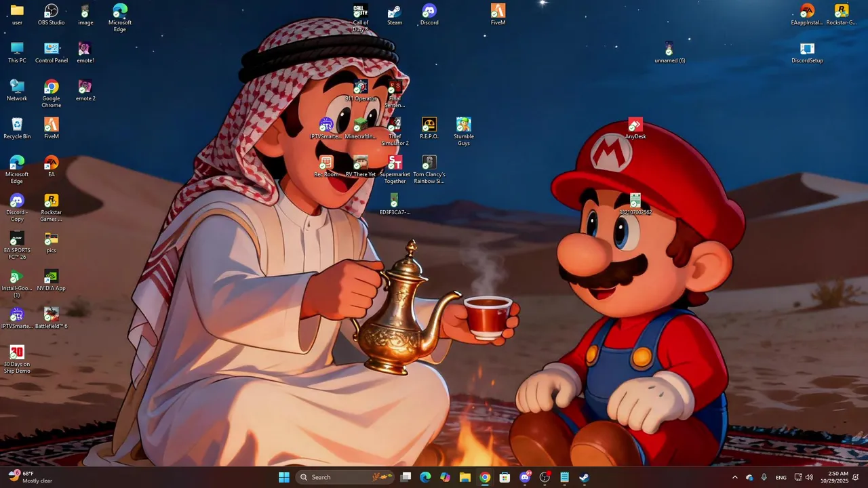Screen dimensions: 868x488
Task: Open the R.E.P.O. game icon
Action: [x=429, y=128]
